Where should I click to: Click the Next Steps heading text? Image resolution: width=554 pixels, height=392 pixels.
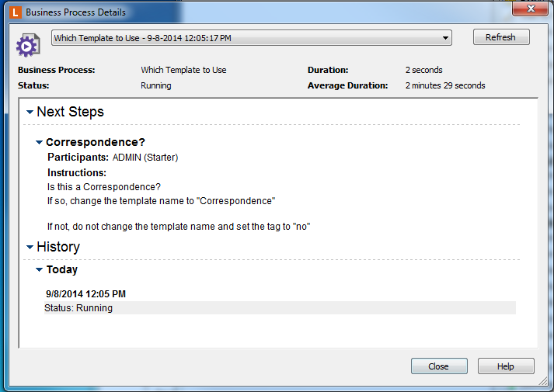pos(70,112)
